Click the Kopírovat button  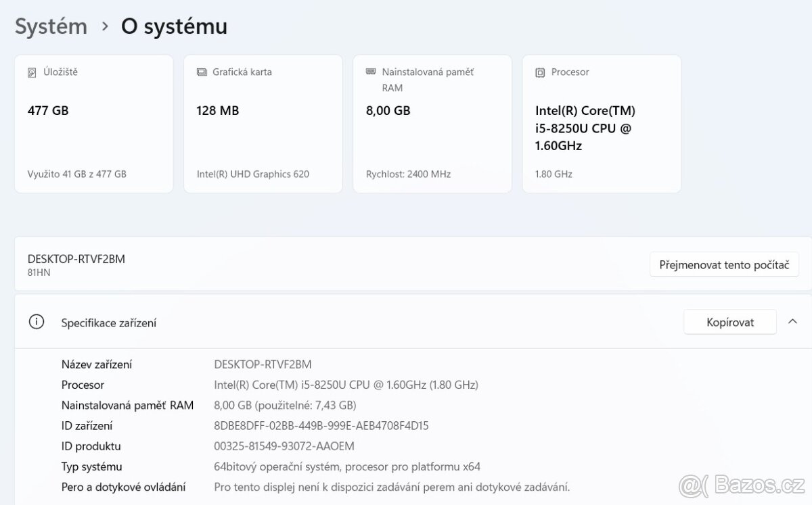[729, 322]
